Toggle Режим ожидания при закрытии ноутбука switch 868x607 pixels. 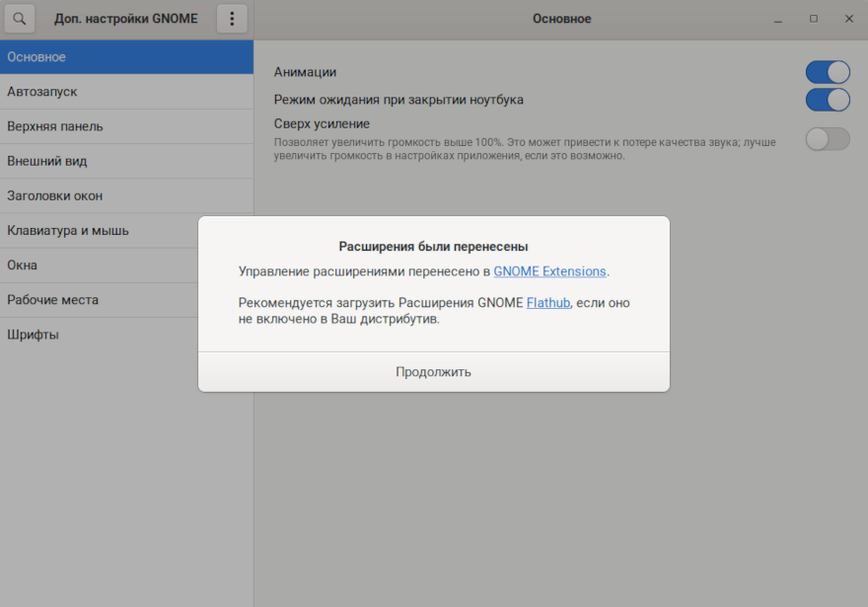pyautogui.click(x=828, y=100)
